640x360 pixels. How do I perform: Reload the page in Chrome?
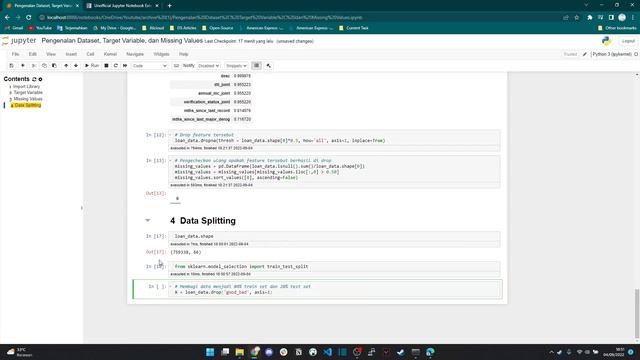29,18
